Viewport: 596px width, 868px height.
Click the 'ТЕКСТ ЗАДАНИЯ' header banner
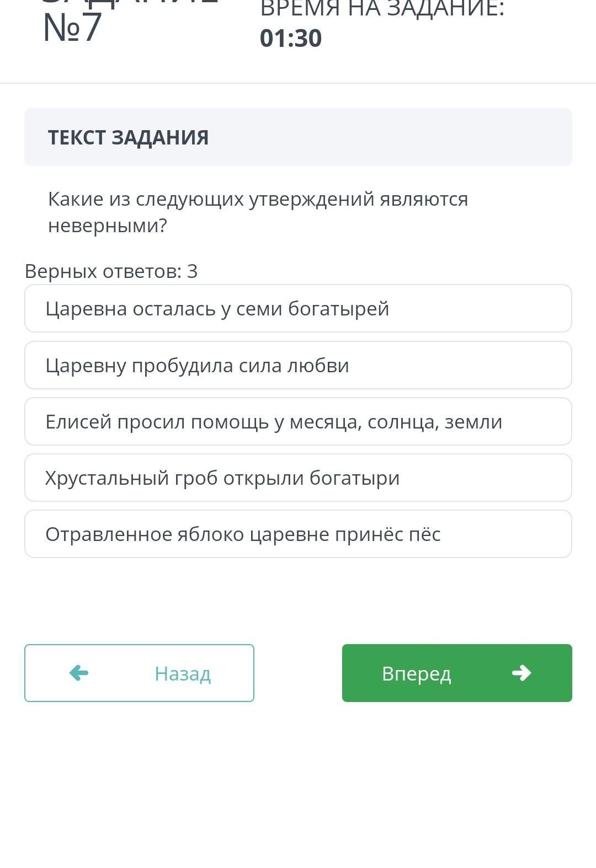coord(298,137)
